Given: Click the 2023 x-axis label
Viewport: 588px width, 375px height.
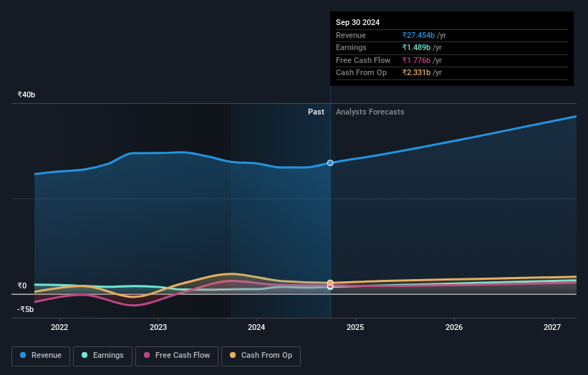Looking at the screenshot, I should pos(158,328).
